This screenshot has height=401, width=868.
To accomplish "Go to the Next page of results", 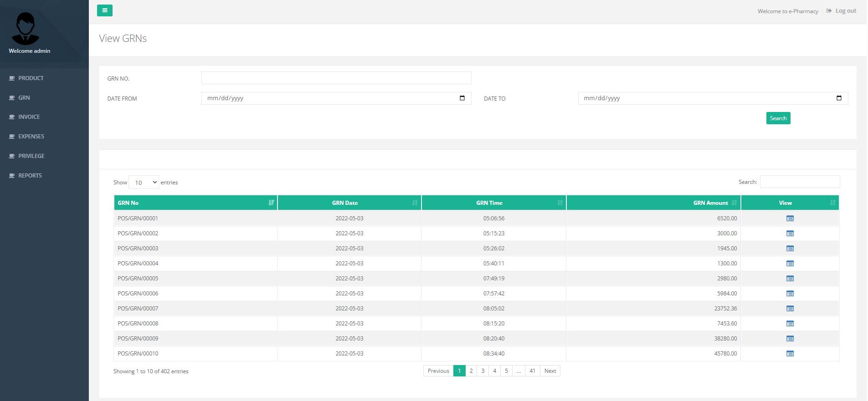I will [550, 371].
